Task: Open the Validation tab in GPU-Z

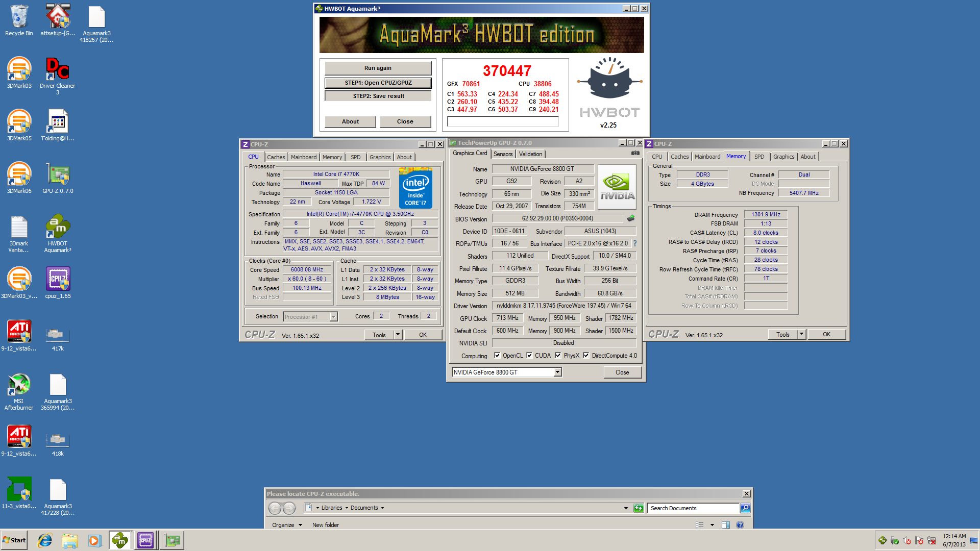Action: [531, 154]
